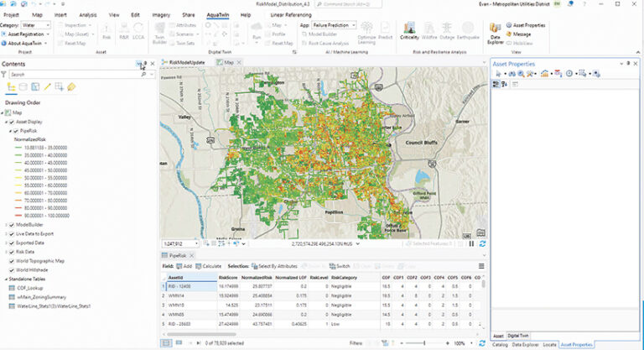Click the Asset Properties ribbon button
This screenshot has height=350, width=644.
[x=525, y=25]
